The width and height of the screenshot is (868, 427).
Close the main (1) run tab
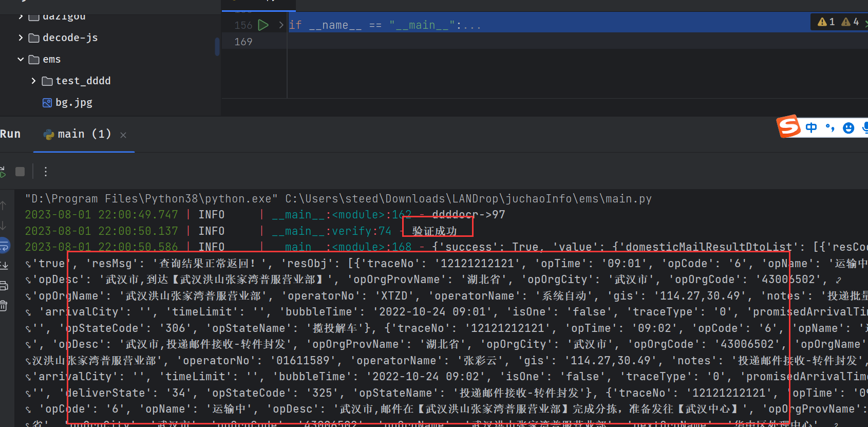coord(123,135)
